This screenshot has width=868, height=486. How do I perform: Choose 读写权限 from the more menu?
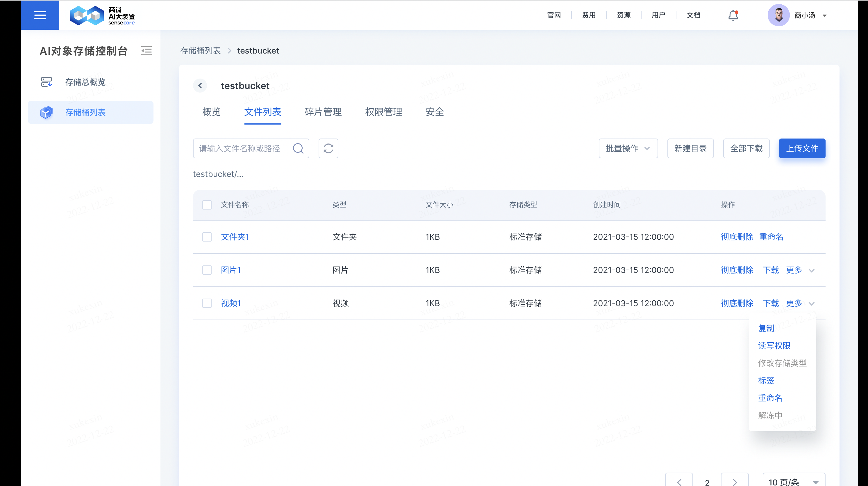coord(774,346)
